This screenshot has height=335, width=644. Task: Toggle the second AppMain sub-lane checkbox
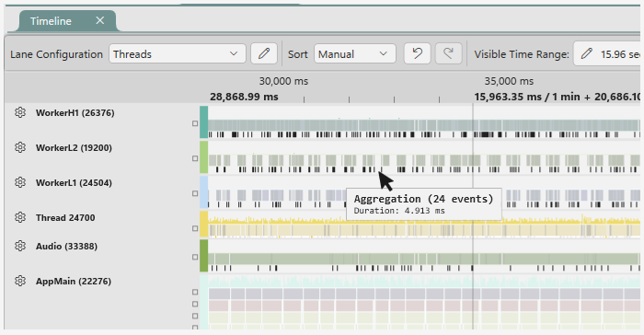tap(195, 305)
